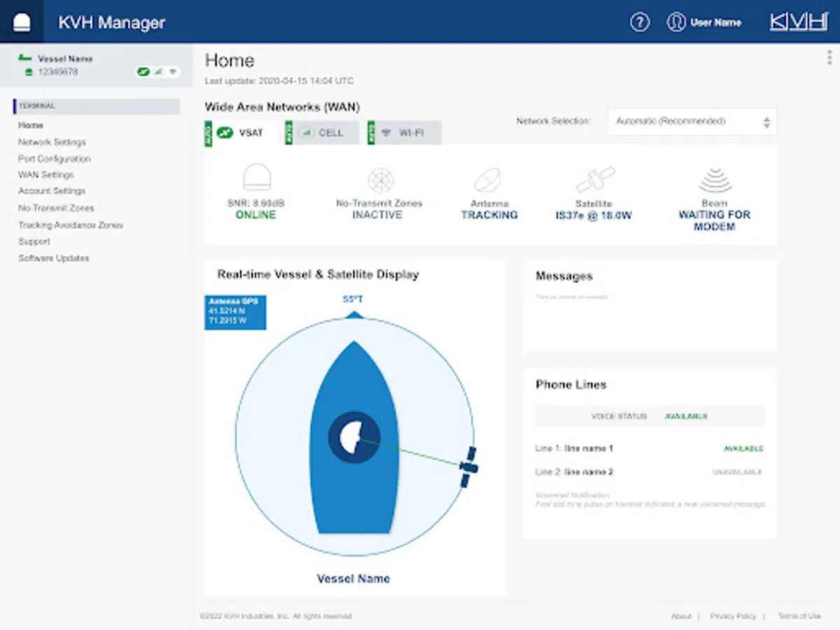Image resolution: width=840 pixels, height=630 pixels.
Task: Click the 55°T heading label
Action: coord(353,299)
